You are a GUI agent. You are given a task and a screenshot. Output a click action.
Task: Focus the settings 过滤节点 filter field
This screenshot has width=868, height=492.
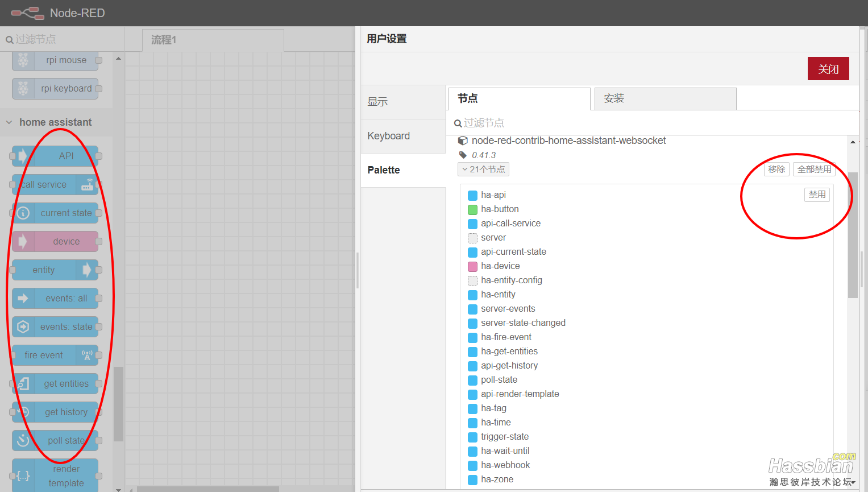[x=654, y=123]
